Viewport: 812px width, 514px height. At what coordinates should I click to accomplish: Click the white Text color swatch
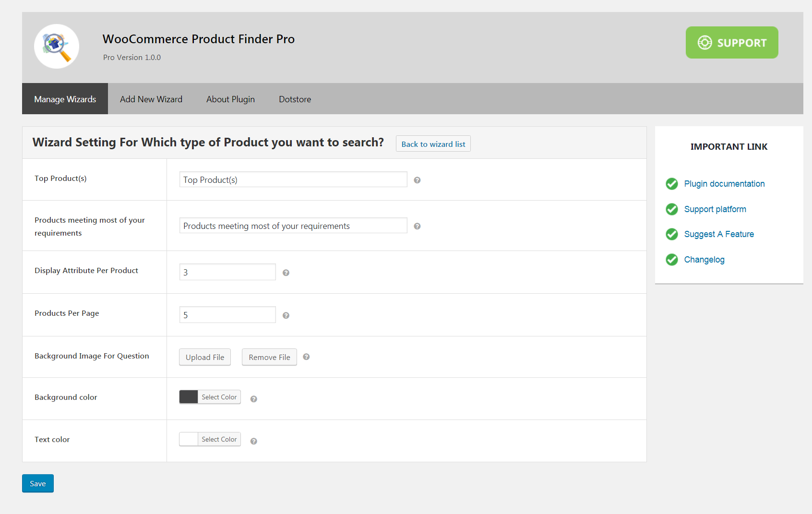[x=189, y=439]
